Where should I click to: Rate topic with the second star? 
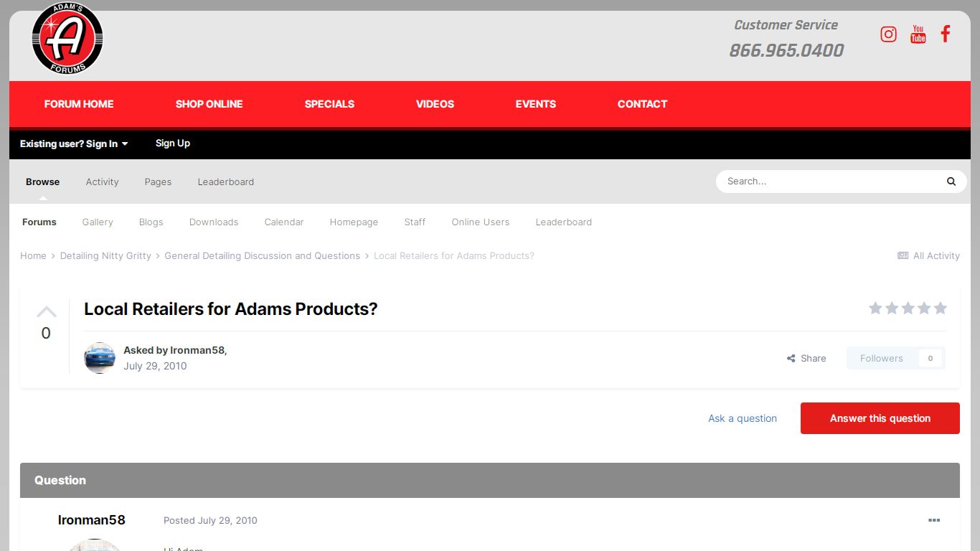(892, 308)
